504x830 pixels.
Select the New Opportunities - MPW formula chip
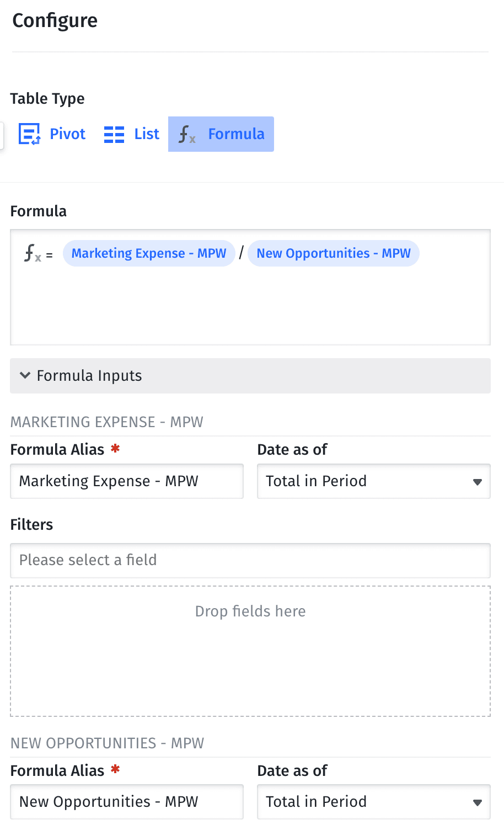pyautogui.click(x=333, y=254)
